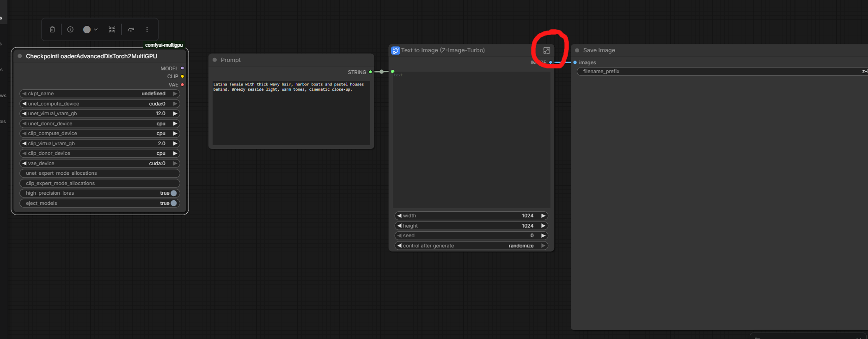The width and height of the screenshot is (868, 339).
Task: Bypass the selected node via curved arrow
Action: [x=131, y=30]
